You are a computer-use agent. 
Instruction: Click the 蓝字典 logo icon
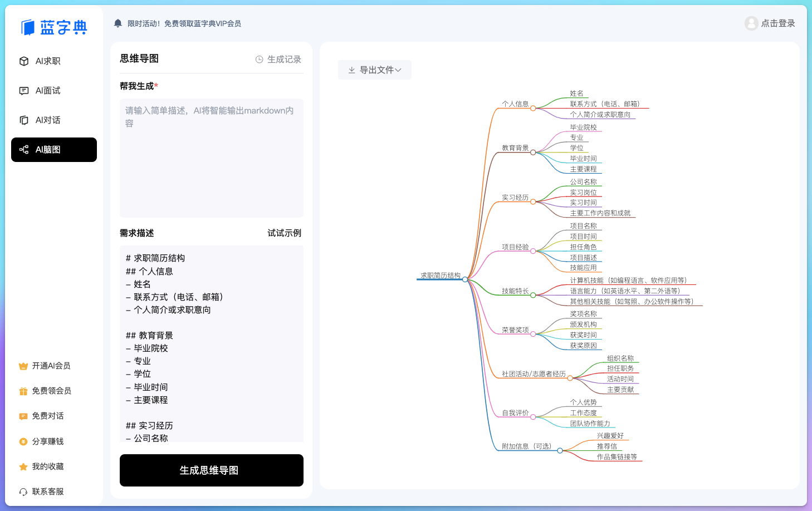(28, 27)
